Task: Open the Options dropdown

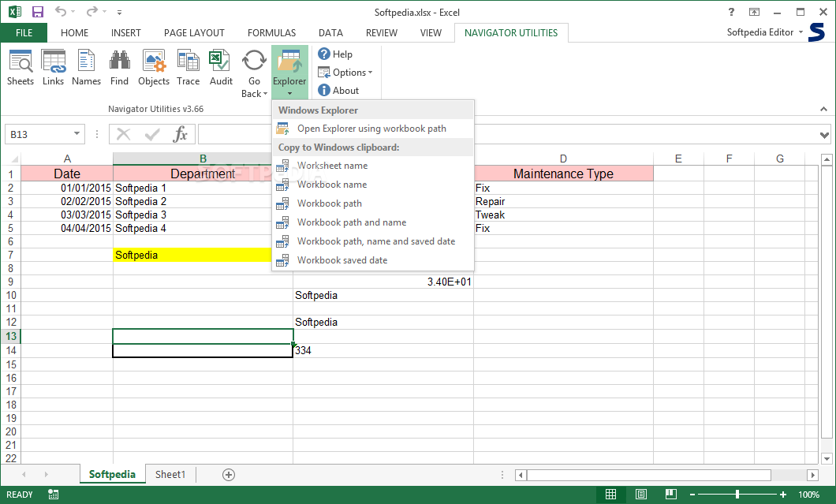Action: pos(345,73)
